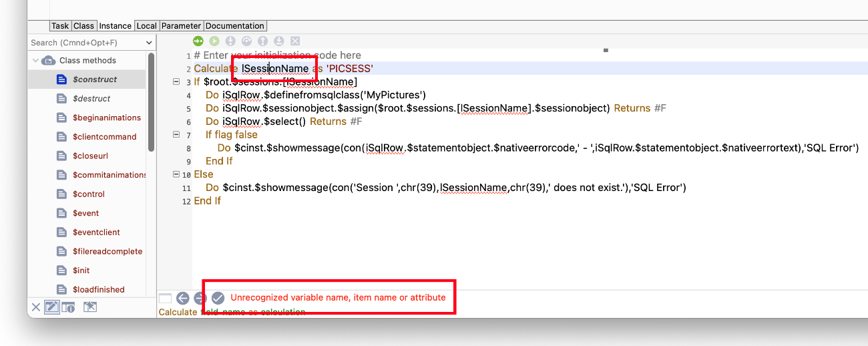Click the light green run/play button
This screenshot has height=346, width=868.
[214, 41]
